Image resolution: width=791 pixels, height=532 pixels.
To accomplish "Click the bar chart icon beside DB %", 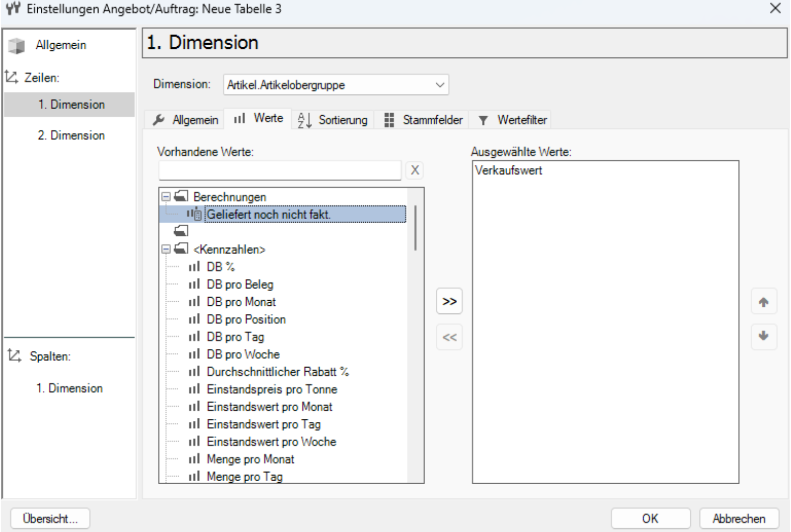I will pyautogui.click(x=194, y=267).
